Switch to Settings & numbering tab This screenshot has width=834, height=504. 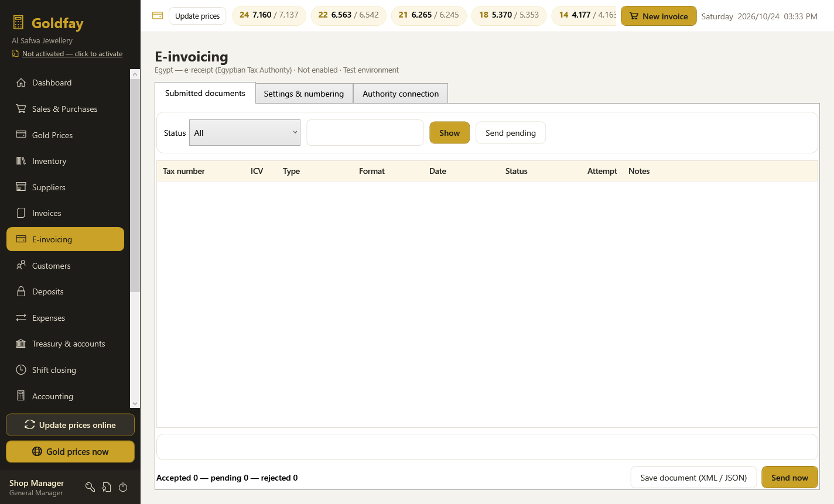pyautogui.click(x=304, y=94)
